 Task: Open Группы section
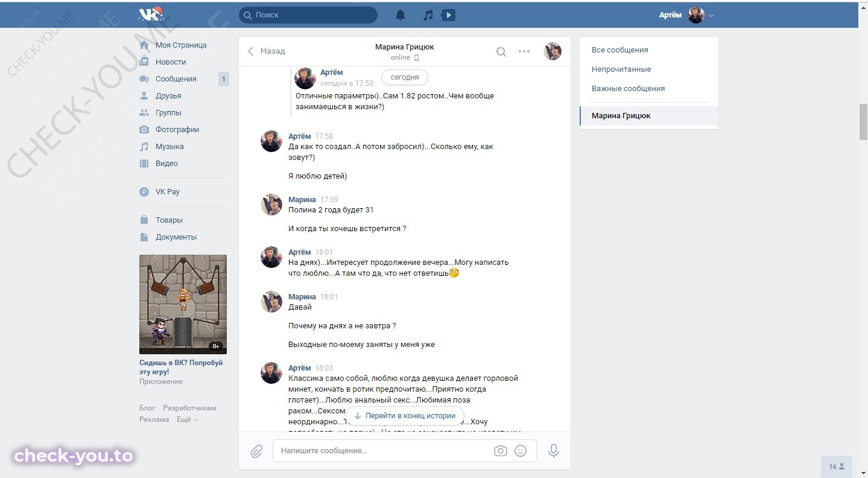click(x=168, y=113)
